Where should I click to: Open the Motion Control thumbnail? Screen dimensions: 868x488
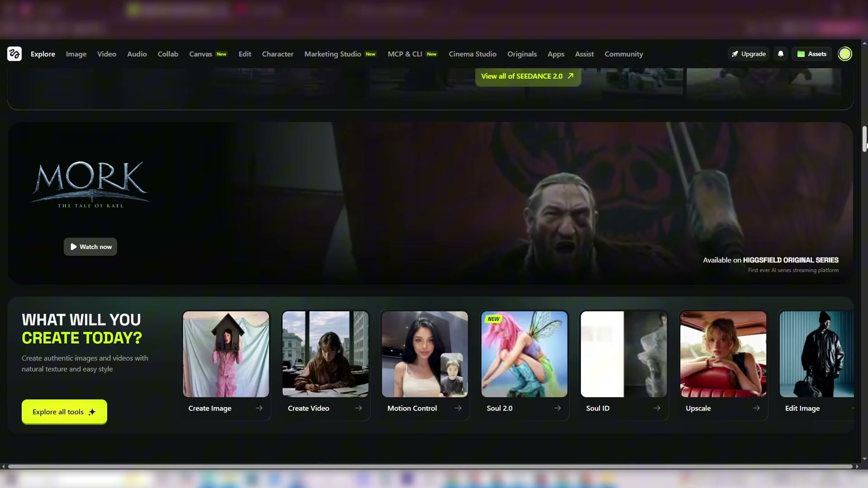(425, 354)
